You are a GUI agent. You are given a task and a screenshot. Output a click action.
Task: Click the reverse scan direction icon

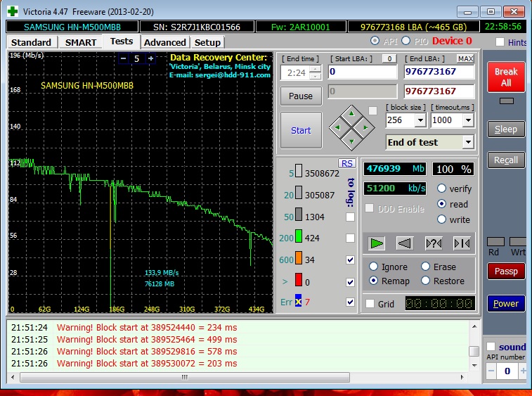click(x=405, y=243)
